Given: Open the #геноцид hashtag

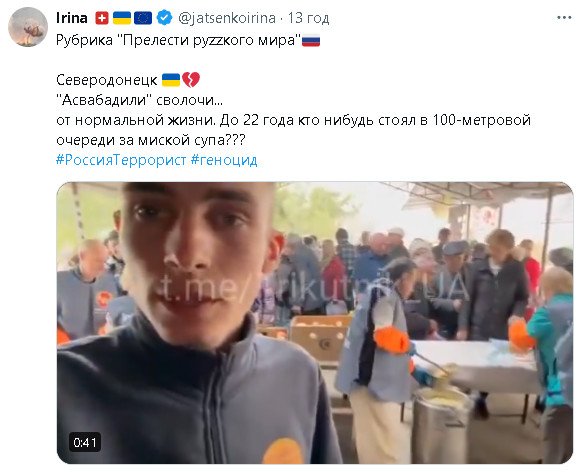Looking at the screenshot, I should point(224,160).
